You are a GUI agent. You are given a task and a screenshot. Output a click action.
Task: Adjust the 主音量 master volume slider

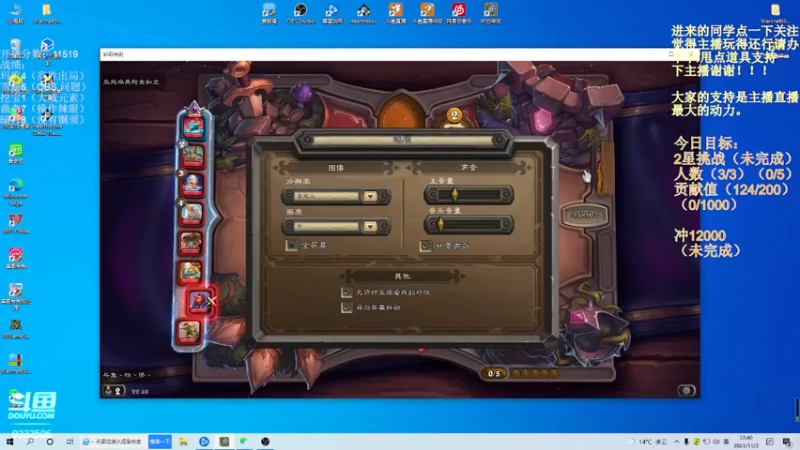(x=469, y=195)
